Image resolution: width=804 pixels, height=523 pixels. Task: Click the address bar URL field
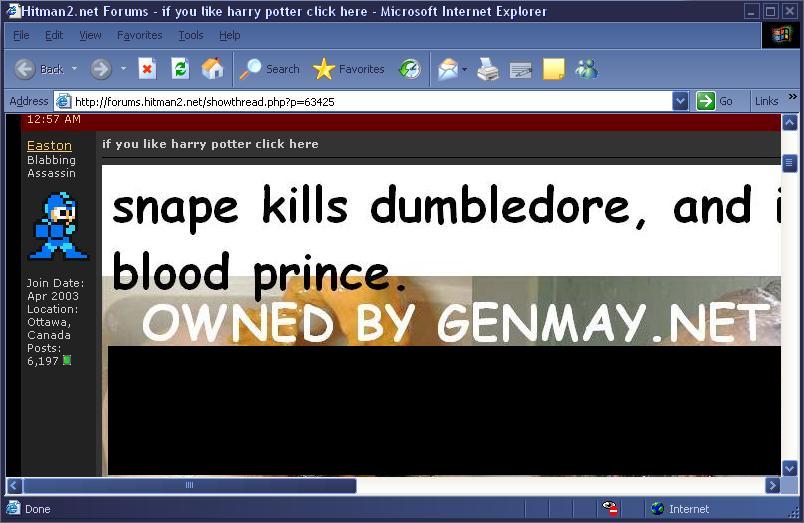373,102
